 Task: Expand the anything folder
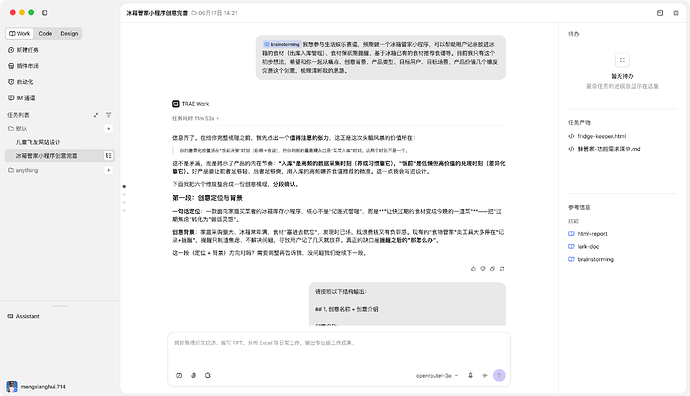click(23, 170)
